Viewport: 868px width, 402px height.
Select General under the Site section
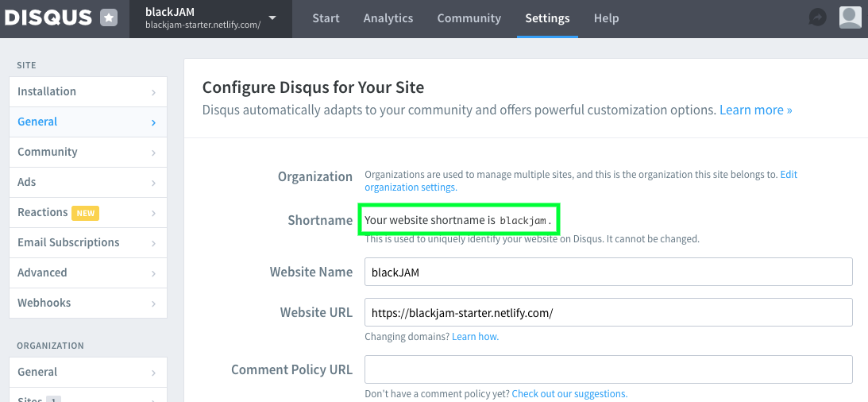point(88,122)
